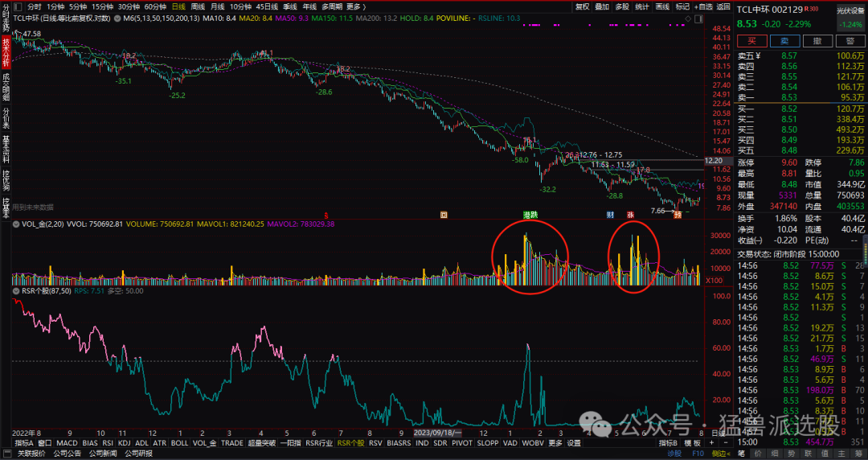The height and width of the screenshot is (460, 868).
Task: Click the 模板 template button
Action: tap(692, 443)
